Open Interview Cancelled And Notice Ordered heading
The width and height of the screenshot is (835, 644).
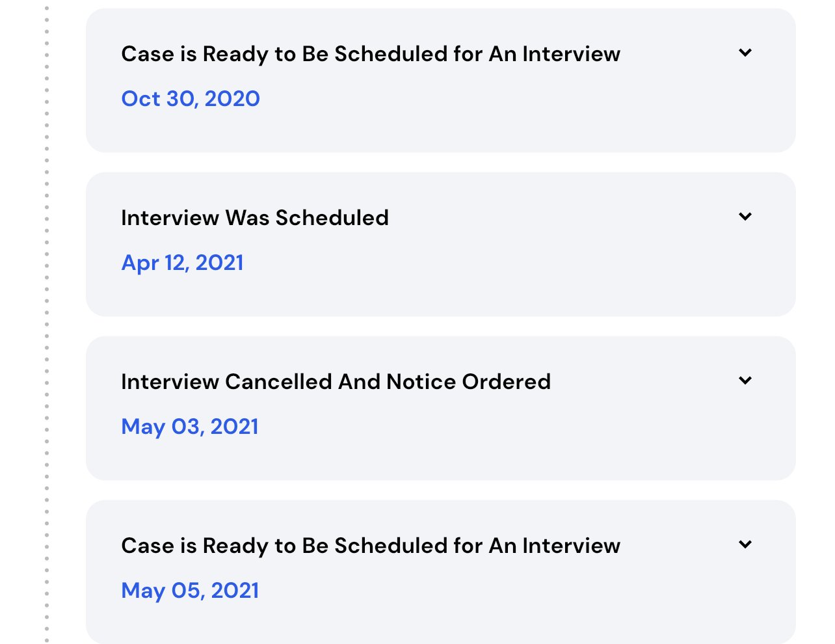tap(336, 382)
